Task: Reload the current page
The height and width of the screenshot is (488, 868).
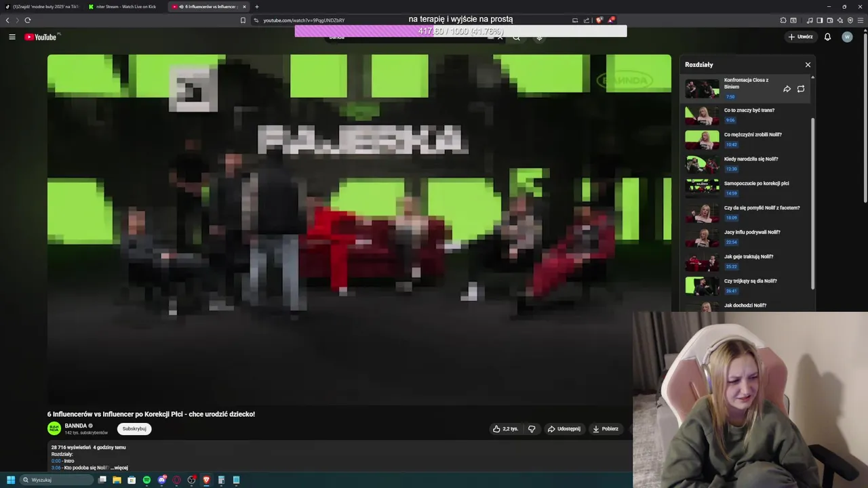Action: point(28,20)
